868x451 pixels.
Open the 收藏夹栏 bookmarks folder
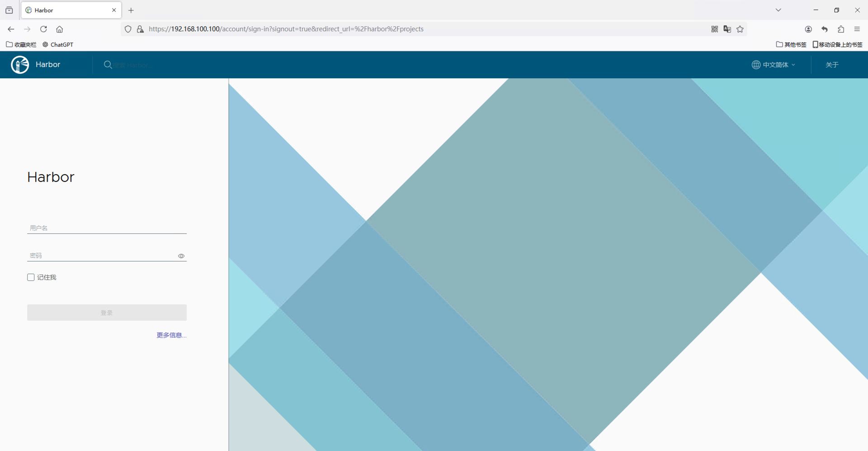click(x=21, y=44)
